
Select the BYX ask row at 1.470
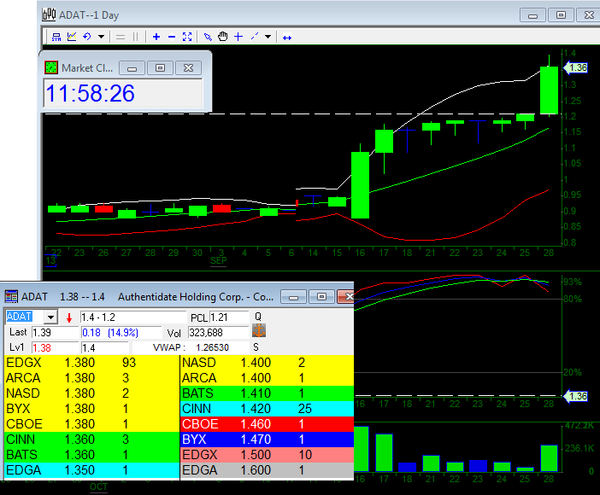[267, 439]
